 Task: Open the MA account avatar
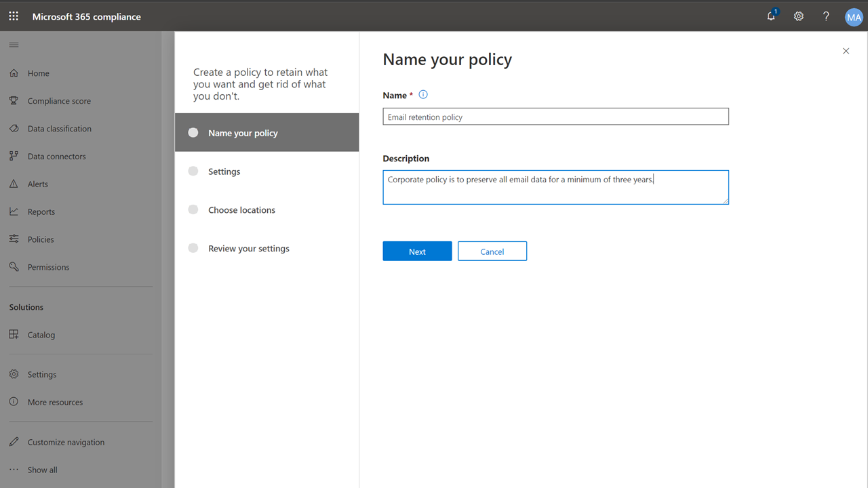[x=854, y=17]
